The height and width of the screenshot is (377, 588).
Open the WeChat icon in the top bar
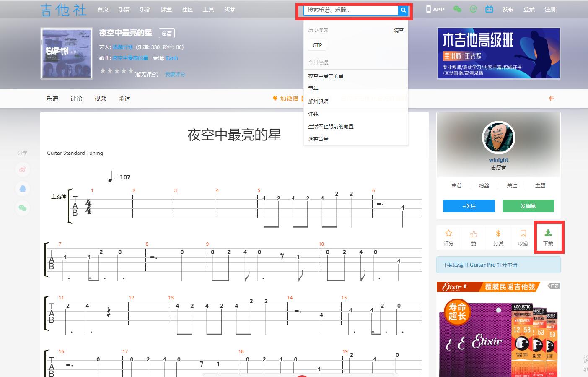pos(457,8)
